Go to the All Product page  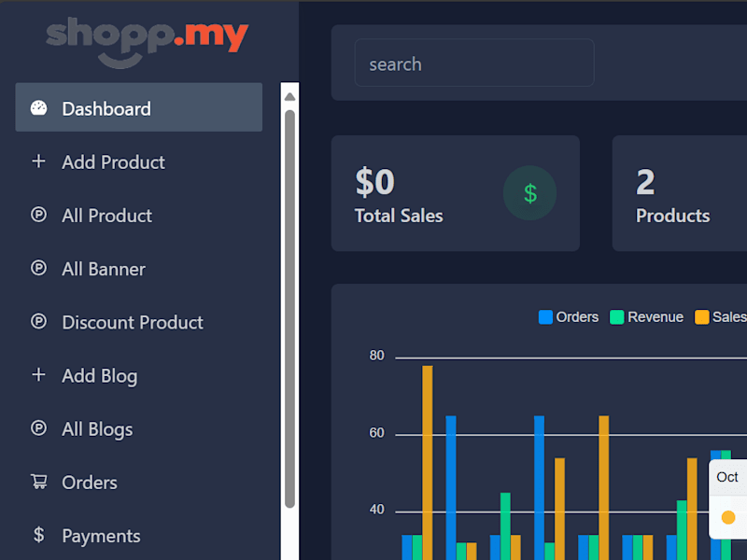138,216
